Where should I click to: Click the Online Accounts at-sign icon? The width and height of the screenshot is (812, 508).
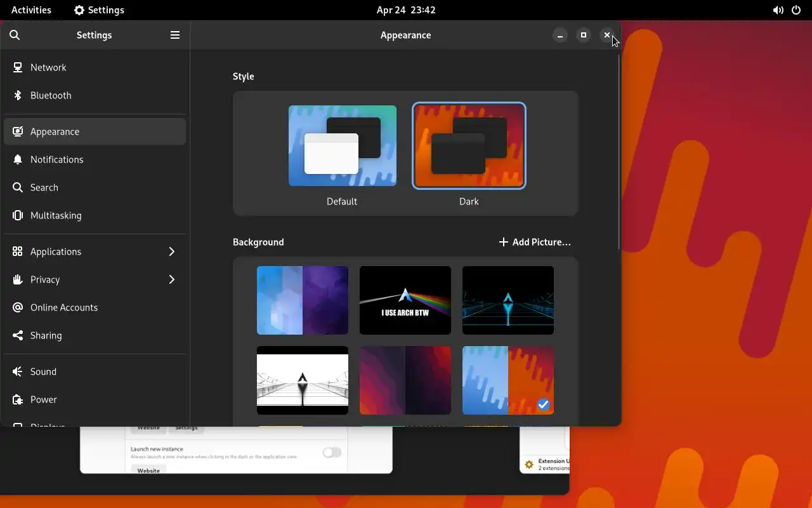[18, 307]
